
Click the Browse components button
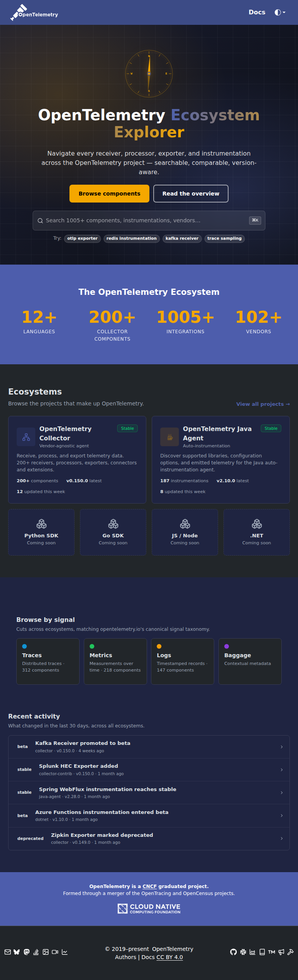109,194
